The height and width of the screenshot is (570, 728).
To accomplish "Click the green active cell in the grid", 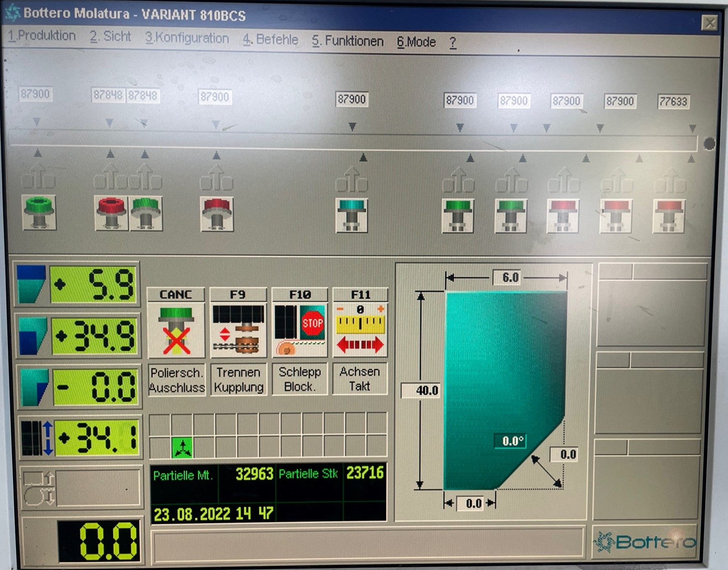I will 182,447.
